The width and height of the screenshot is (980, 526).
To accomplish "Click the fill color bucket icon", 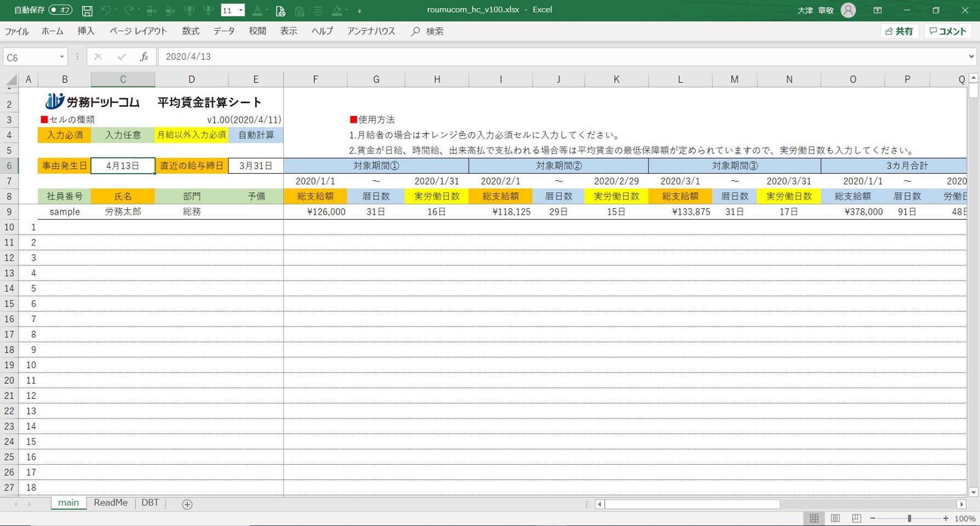I will coord(337,10).
